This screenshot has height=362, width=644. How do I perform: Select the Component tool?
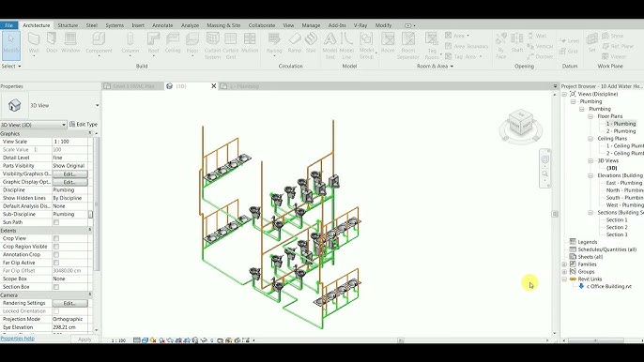click(99, 43)
